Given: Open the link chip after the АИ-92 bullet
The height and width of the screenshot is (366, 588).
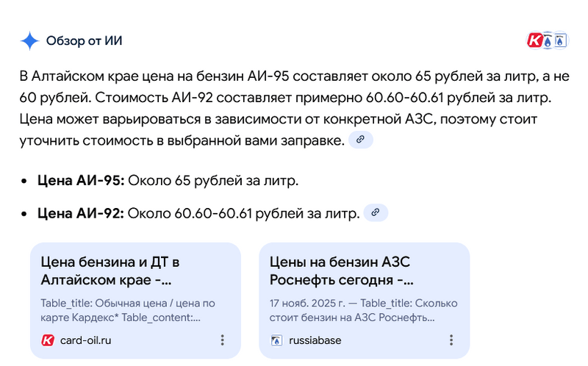Looking at the screenshot, I should (x=376, y=213).
